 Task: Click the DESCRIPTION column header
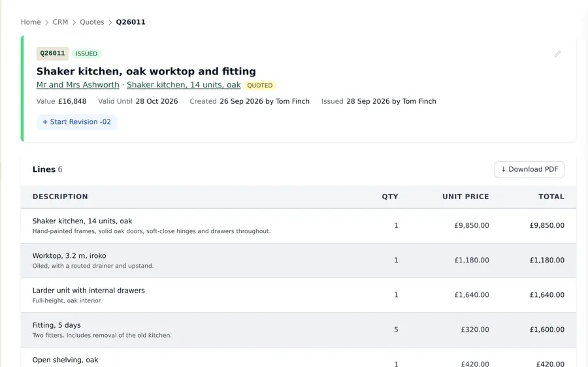pyautogui.click(x=60, y=197)
